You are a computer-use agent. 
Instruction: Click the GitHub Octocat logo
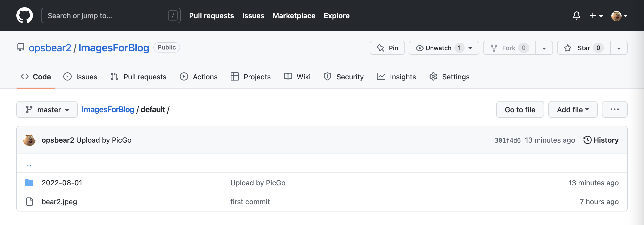[x=25, y=15]
